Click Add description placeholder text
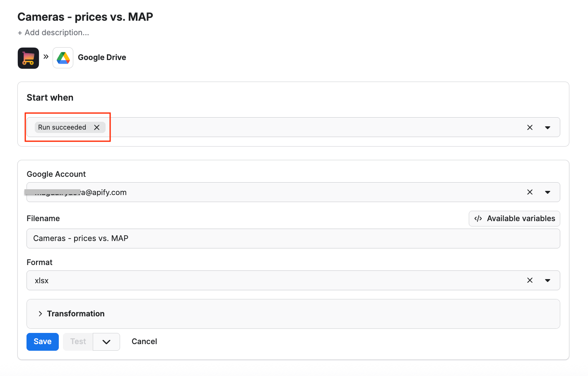Viewport: 588px width, 376px height. [x=53, y=33]
